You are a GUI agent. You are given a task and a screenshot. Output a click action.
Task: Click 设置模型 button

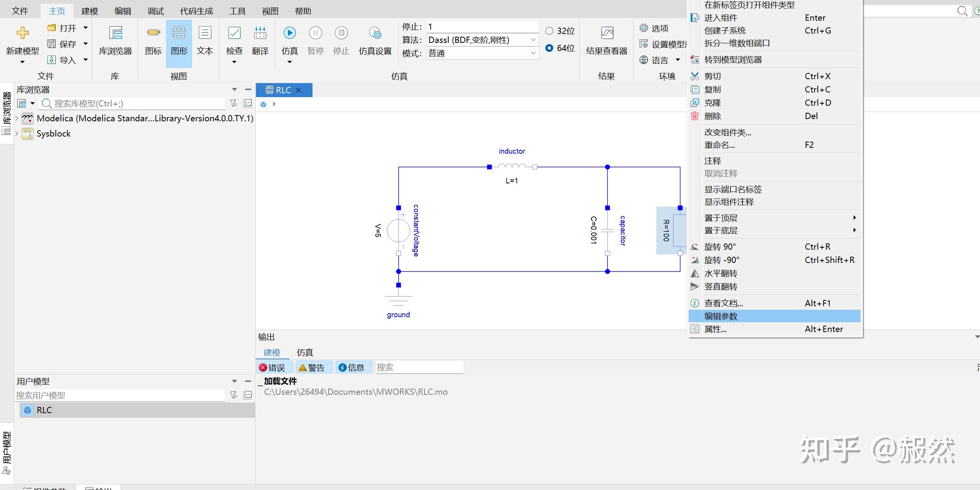pos(663,44)
